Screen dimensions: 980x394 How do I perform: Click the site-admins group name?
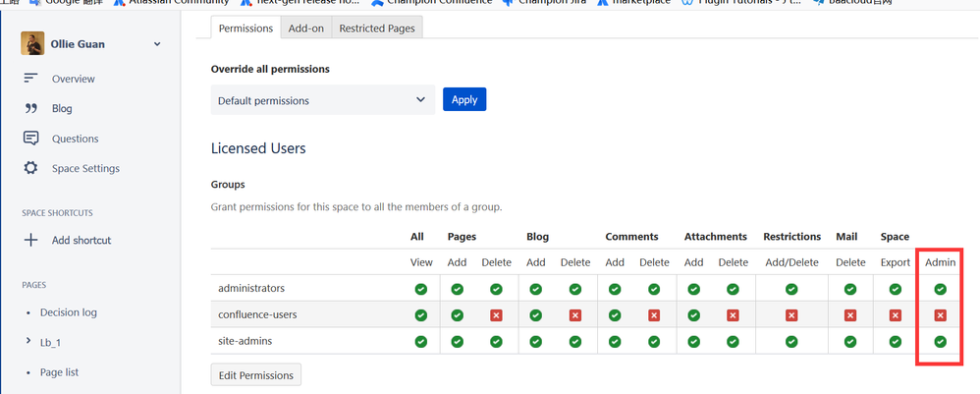[245, 341]
